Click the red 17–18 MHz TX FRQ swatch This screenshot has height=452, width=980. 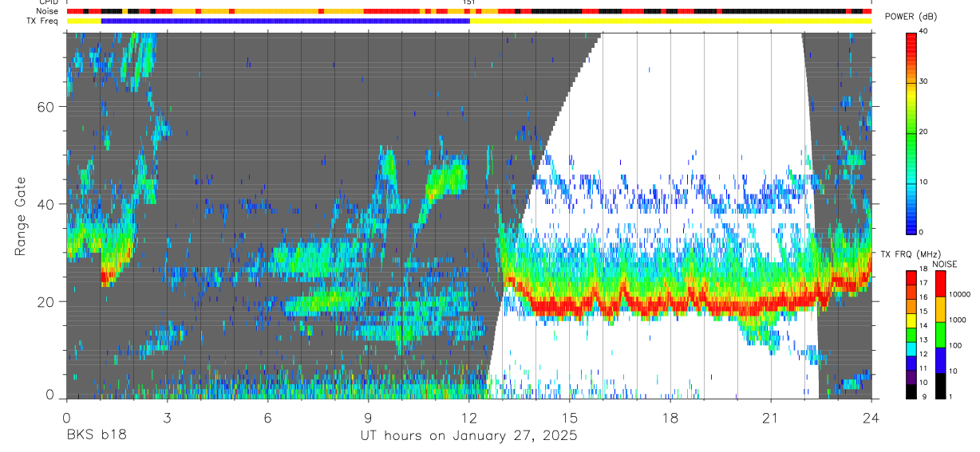click(911, 278)
